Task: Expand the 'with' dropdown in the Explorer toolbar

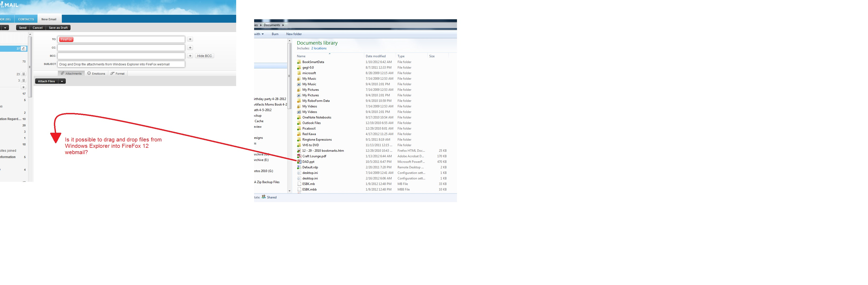Action: click(263, 34)
